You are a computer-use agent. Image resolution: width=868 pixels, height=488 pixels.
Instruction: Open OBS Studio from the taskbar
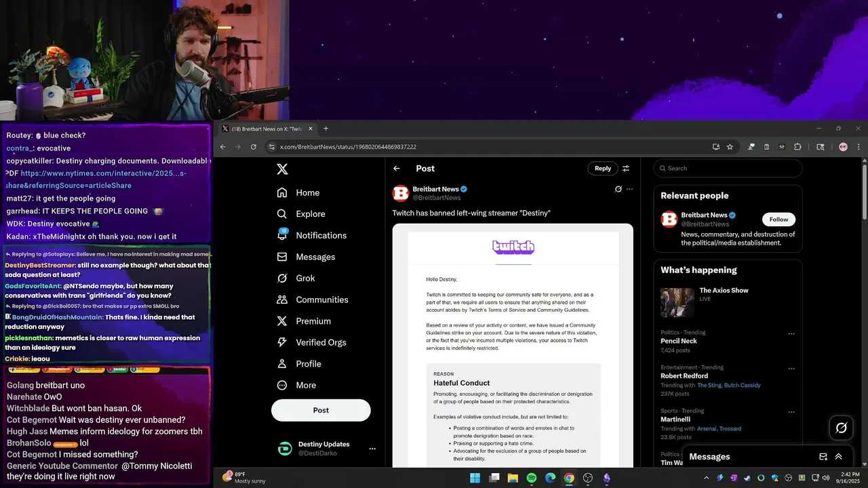(x=588, y=478)
